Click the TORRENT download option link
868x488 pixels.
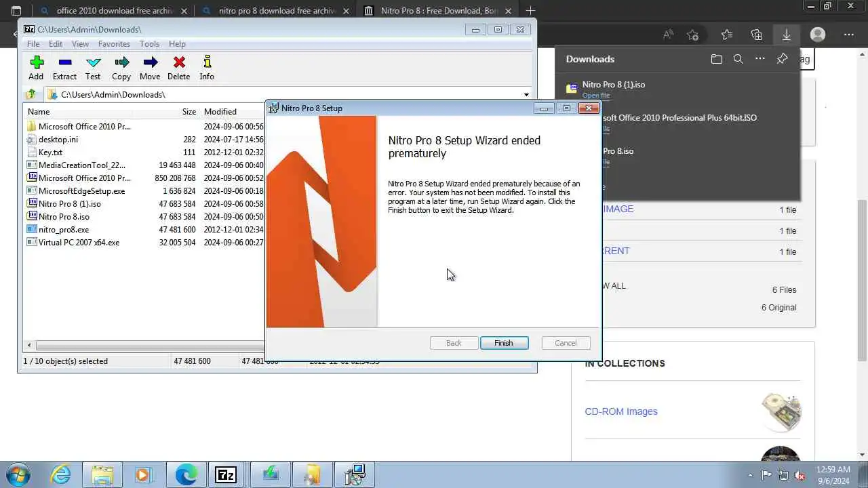(615, 251)
